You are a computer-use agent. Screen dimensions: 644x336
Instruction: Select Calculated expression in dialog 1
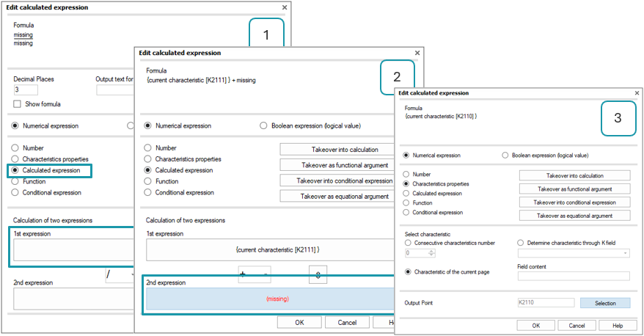pos(15,170)
